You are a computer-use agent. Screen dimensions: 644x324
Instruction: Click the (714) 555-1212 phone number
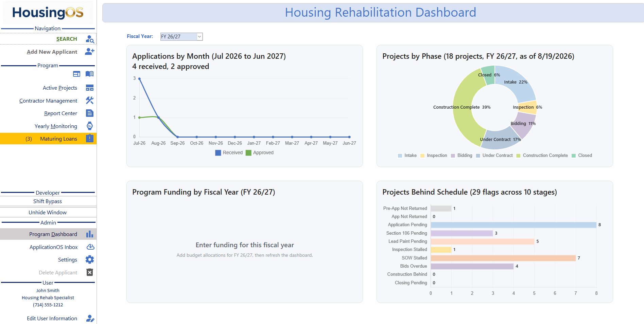[48, 305]
